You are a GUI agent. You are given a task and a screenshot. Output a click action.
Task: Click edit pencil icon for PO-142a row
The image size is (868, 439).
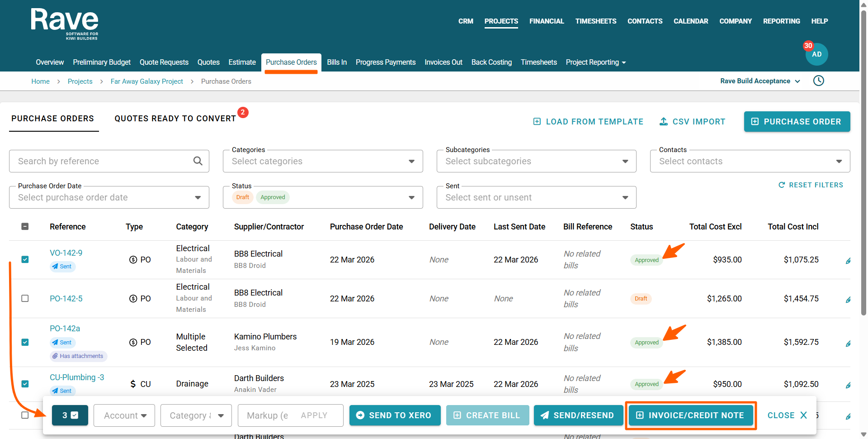(x=848, y=344)
